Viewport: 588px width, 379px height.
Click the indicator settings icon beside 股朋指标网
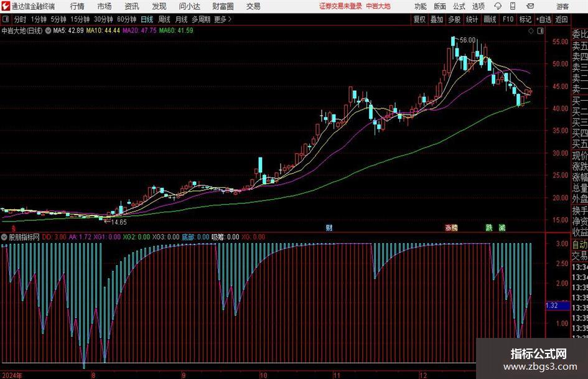point(4,237)
